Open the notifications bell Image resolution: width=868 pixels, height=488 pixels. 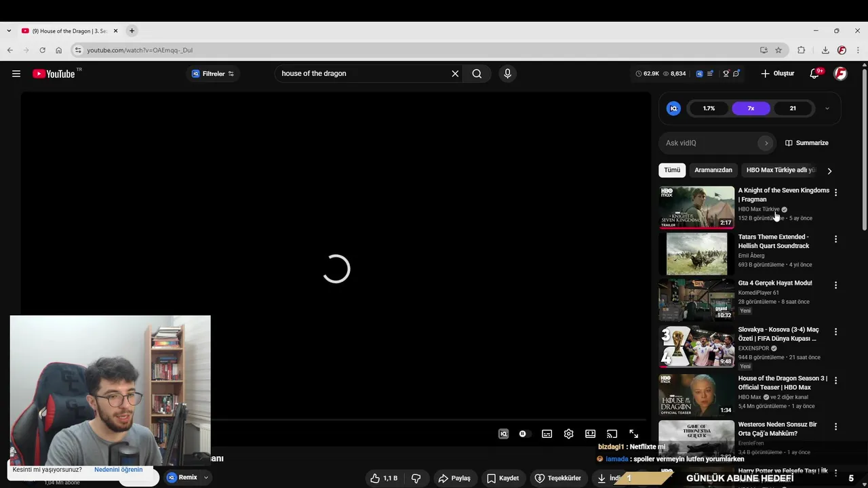pos(815,73)
